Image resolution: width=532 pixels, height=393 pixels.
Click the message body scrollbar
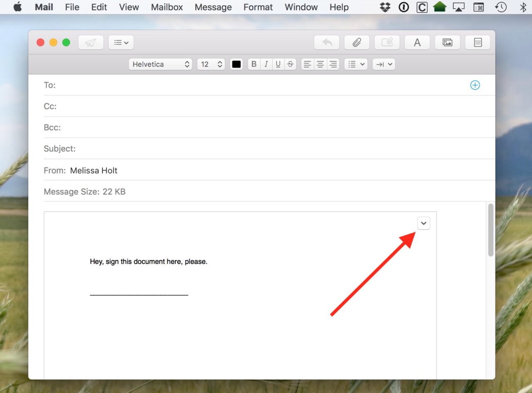(491, 230)
